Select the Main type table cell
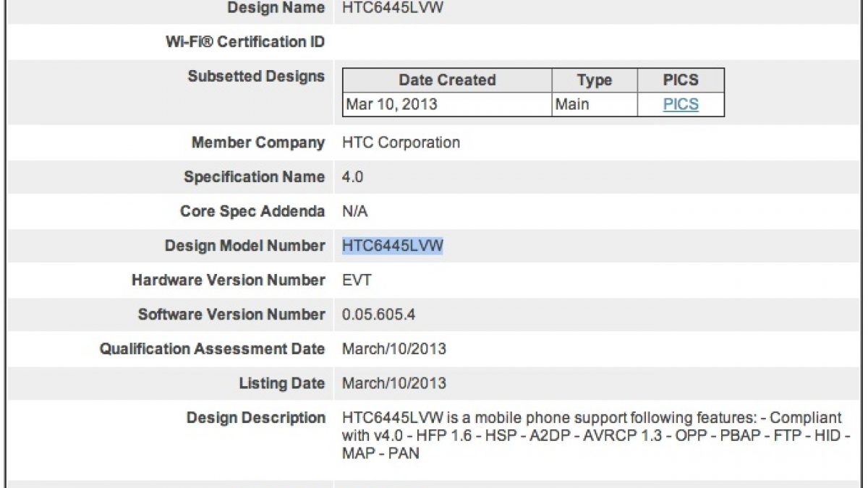This screenshot has width=868, height=488. (x=572, y=104)
